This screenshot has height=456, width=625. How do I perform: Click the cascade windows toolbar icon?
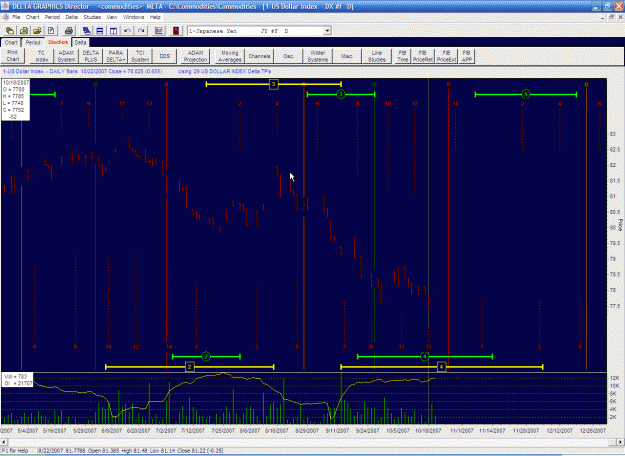coord(86,31)
